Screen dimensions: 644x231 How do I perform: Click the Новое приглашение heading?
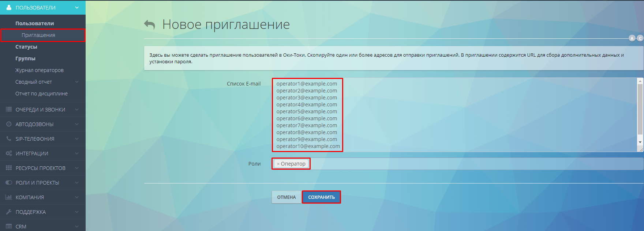(x=226, y=24)
